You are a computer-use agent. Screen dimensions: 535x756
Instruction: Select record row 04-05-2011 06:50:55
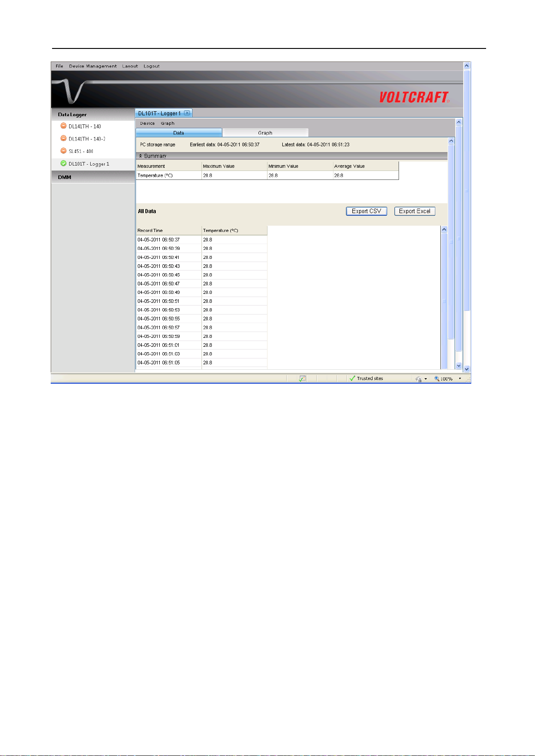(x=202, y=319)
